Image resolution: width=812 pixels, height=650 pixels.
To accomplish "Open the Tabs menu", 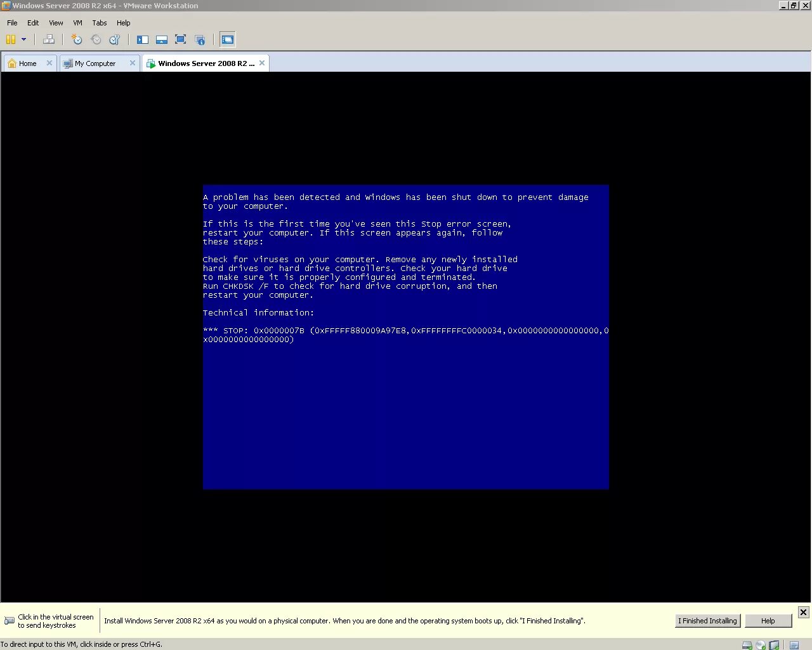I will [x=100, y=23].
